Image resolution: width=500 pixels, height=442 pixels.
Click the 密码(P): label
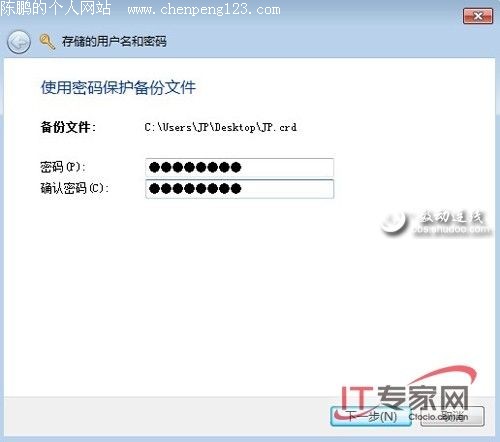63,167
